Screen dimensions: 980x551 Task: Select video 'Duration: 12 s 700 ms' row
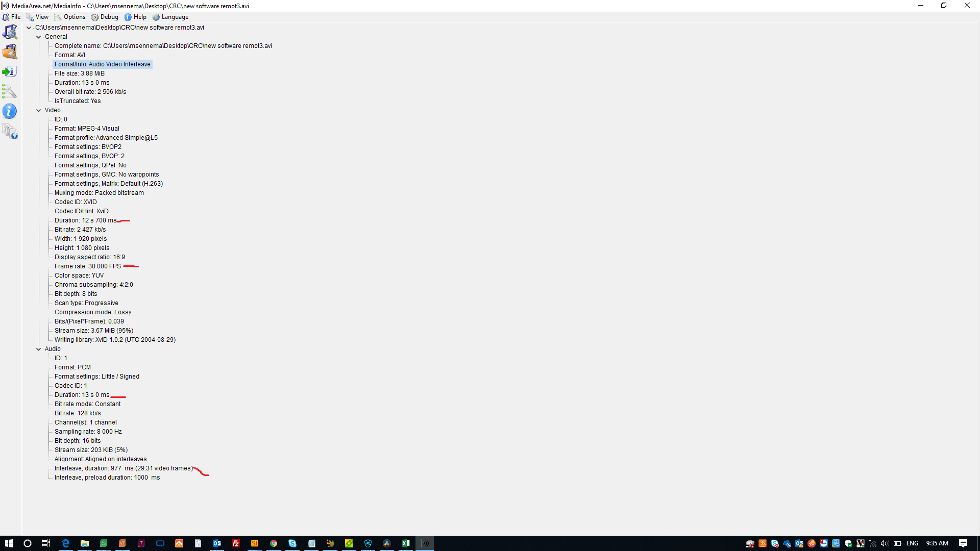[86, 220]
